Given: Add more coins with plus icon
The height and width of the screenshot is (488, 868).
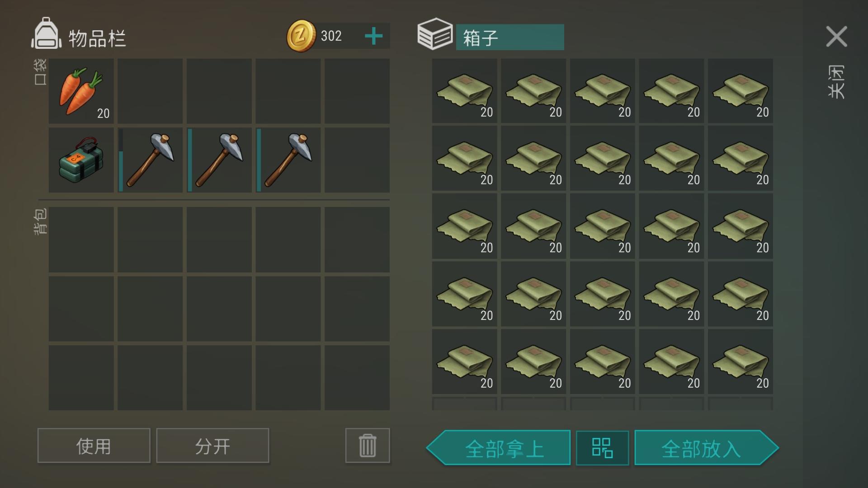Looking at the screenshot, I should click(x=373, y=36).
